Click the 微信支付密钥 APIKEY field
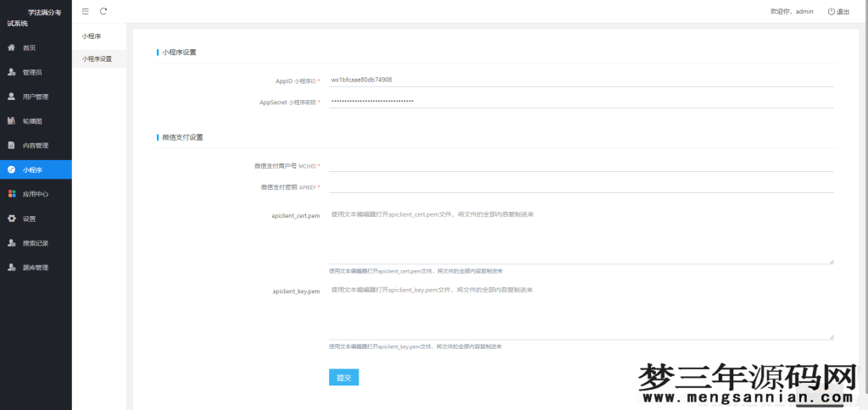Viewport: 868px width, 410px height. [581, 186]
